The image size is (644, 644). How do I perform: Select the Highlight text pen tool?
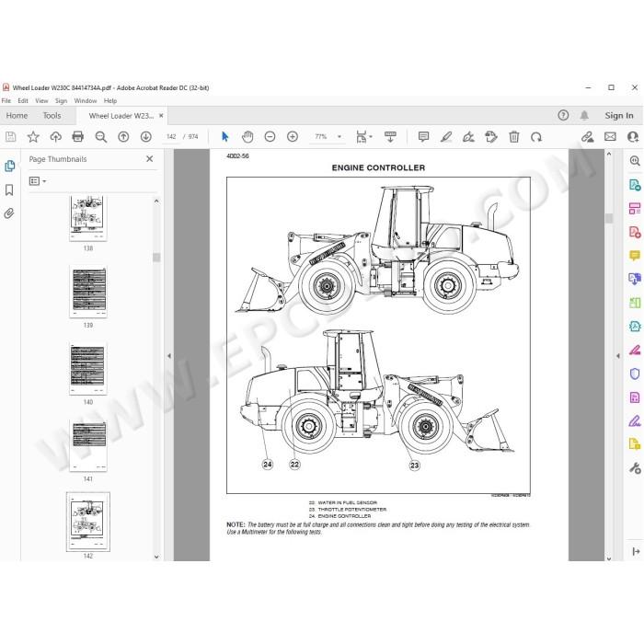[446, 137]
